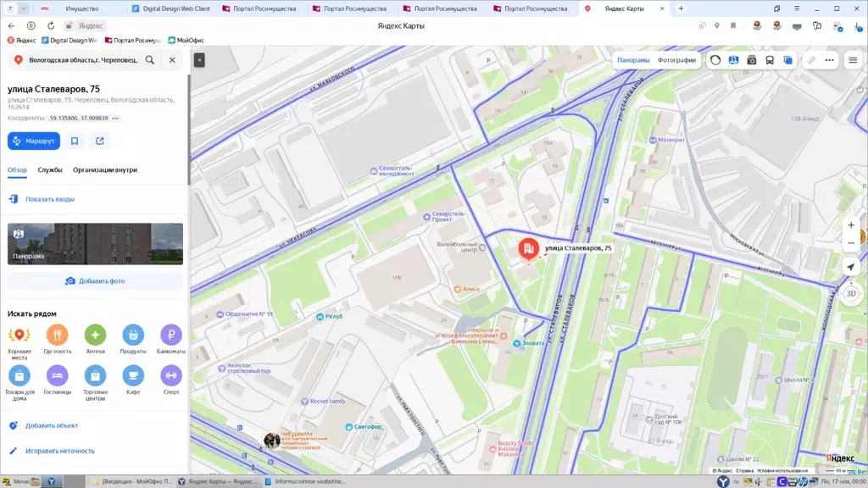Click the search magnifier icon
The width and height of the screenshot is (868, 488).
point(150,60)
